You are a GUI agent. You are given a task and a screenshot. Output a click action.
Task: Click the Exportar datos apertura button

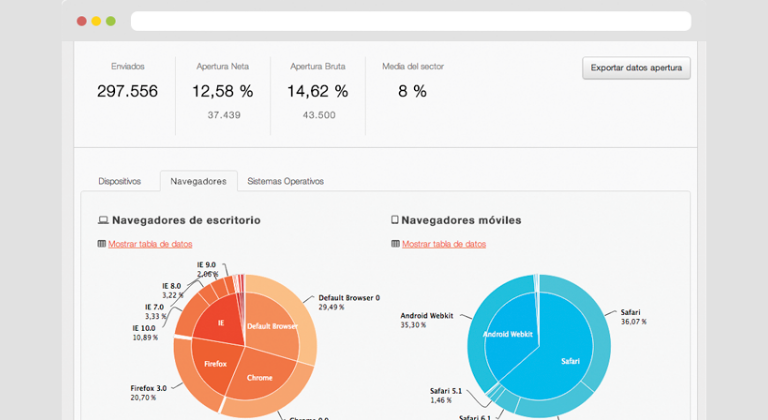[636, 68]
